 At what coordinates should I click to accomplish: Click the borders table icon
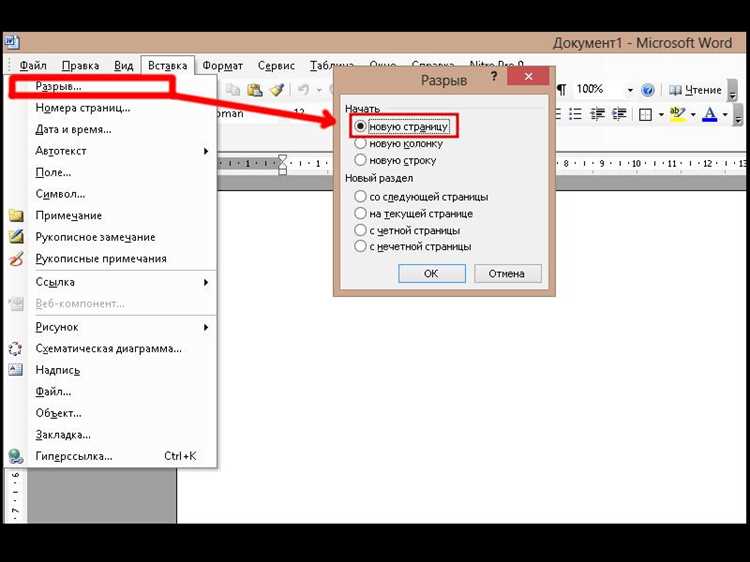[645, 114]
